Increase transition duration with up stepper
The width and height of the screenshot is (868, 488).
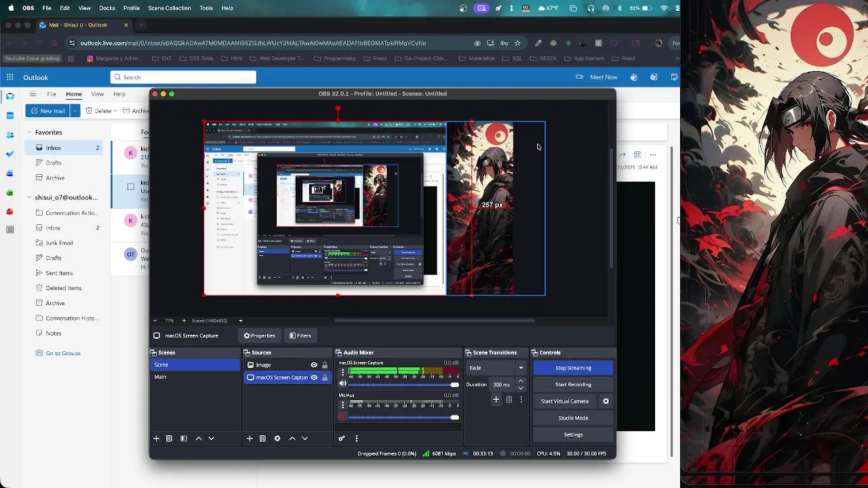(521, 381)
